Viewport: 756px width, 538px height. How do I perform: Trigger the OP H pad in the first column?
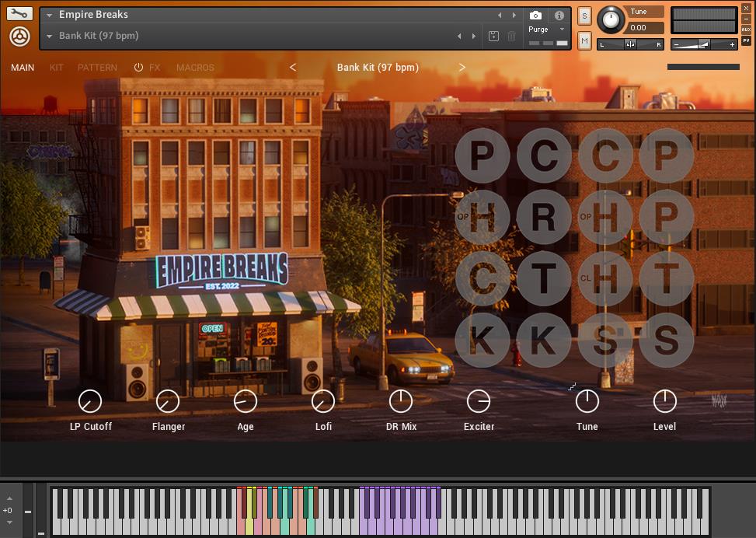pyautogui.click(x=483, y=217)
